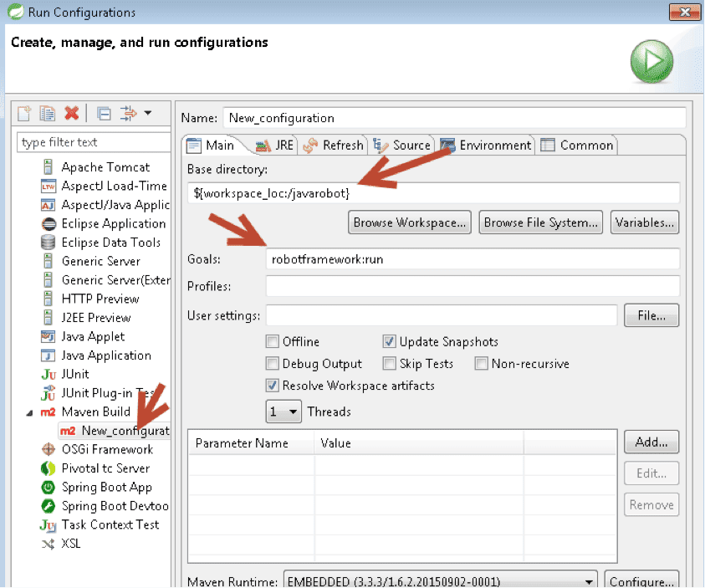Switch to the Environment tab
705x588 pixels.
click(486, 145)
